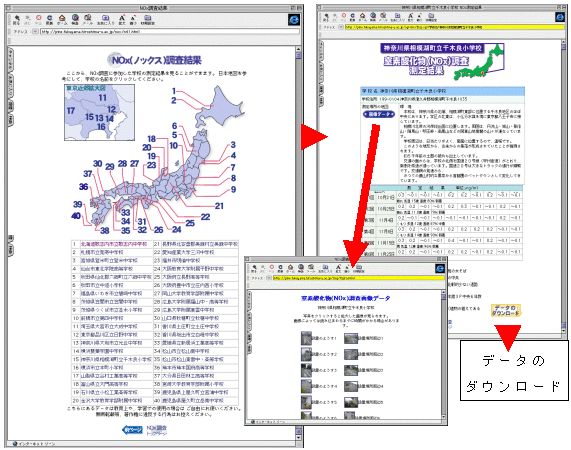Viewport: 571px width, 450px height.
Task: Open Favorites in left browser toolbar
Action: tap(106, 19)
